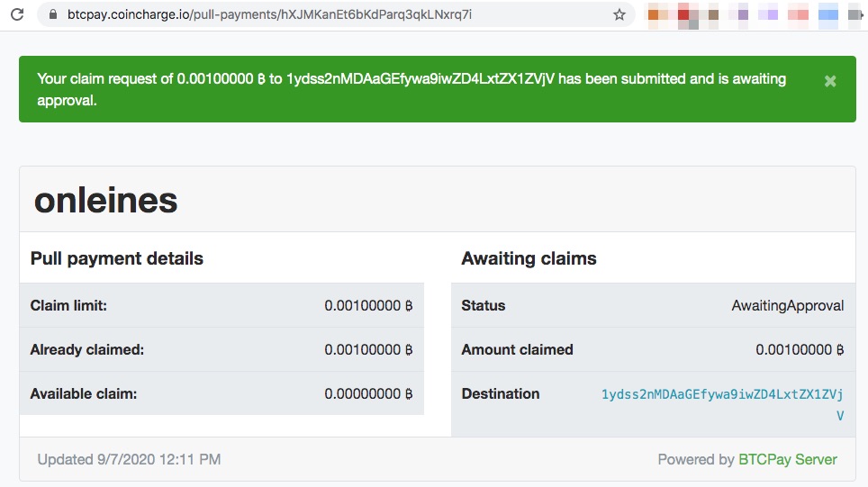This screenshot has width=868, height=487.
Task: Reload the page with the refresh icon
Action: (17, 14)
